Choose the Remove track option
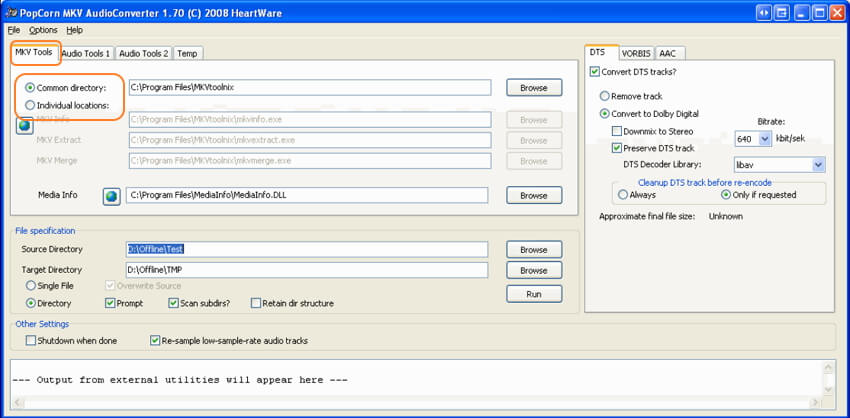 click(x=604, y=96)
